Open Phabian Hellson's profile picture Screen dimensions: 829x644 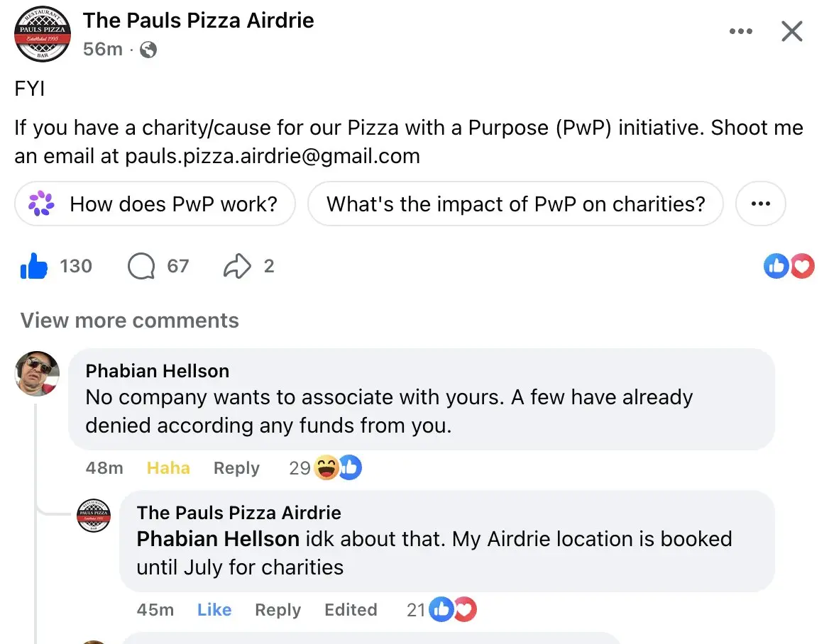37,373
